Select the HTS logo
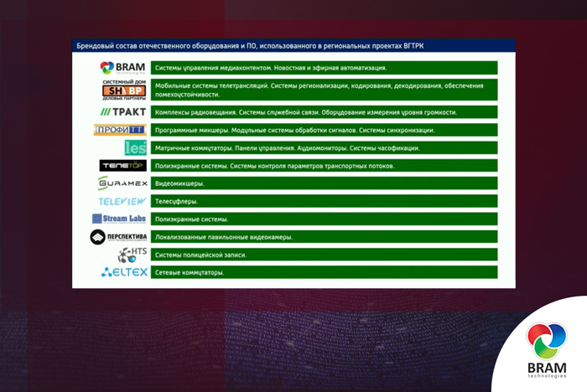 tap(132, 255)
